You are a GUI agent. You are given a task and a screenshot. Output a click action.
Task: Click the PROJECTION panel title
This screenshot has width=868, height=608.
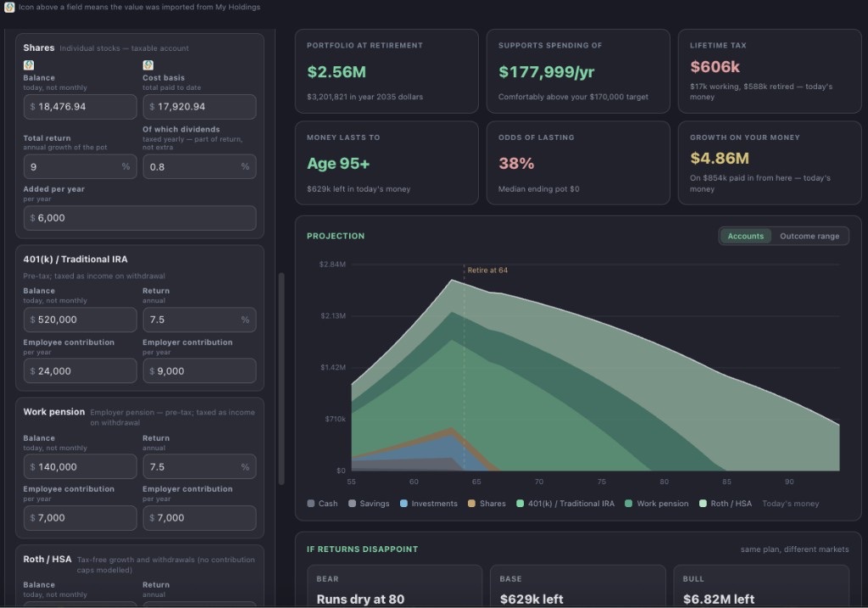336,236
